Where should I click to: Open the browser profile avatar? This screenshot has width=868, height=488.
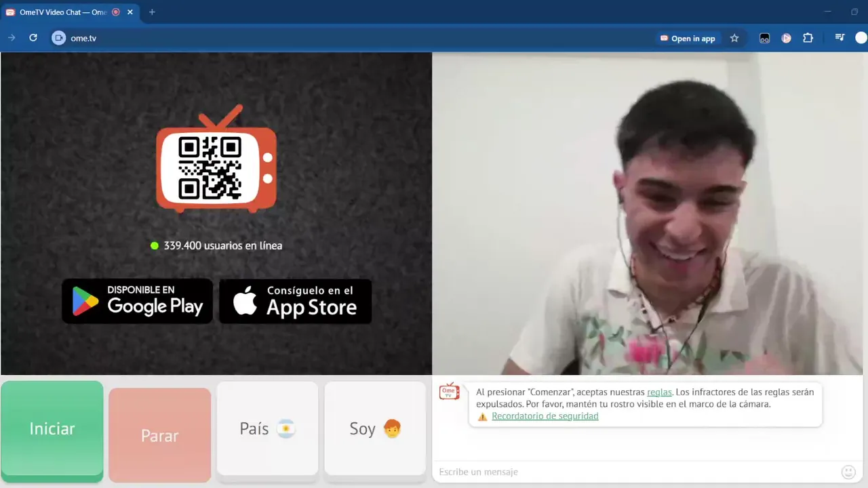pyautogui.click(x=861, y=38)
